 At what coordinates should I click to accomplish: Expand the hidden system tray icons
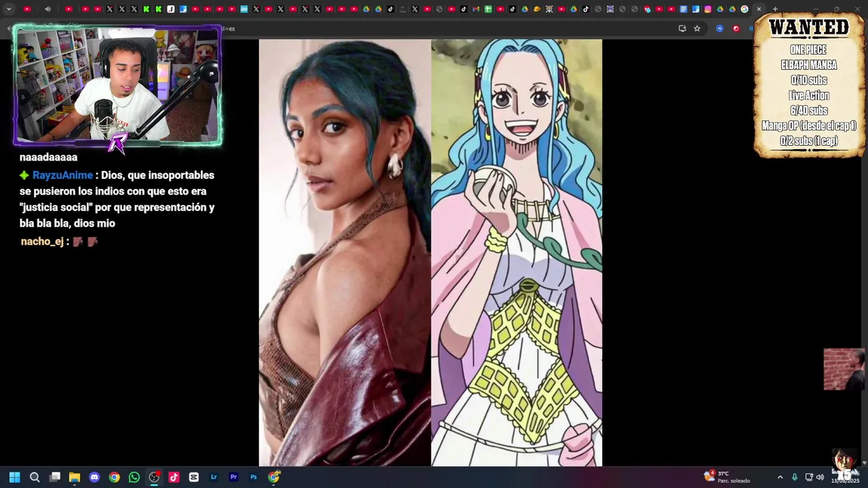[780, 477]
